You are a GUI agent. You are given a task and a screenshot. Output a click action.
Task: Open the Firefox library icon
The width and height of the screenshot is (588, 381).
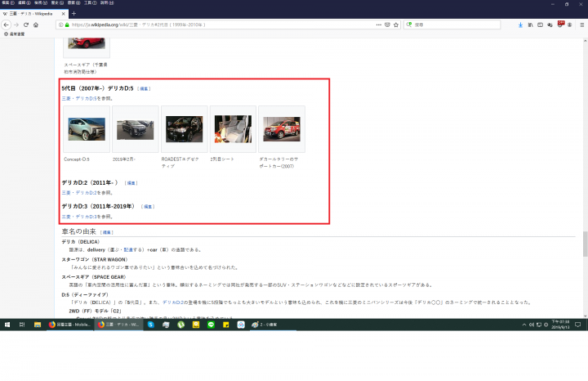coord(530,25)
